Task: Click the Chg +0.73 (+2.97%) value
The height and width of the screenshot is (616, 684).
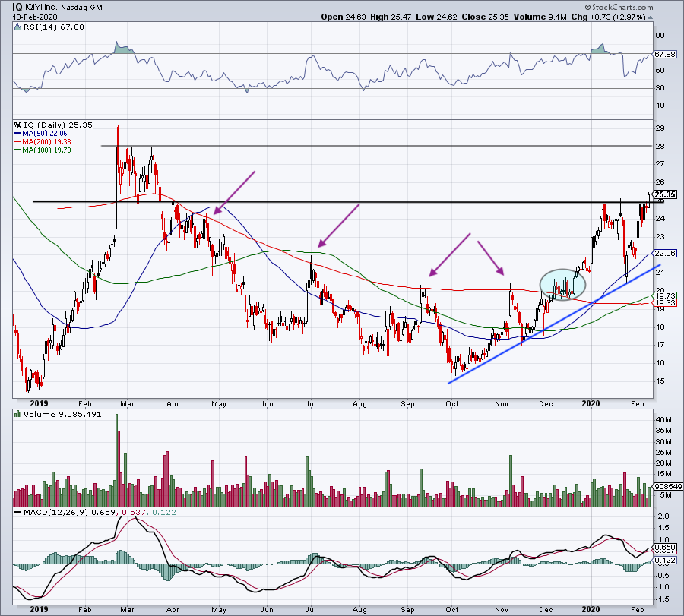Action: (x=608, y=17)
